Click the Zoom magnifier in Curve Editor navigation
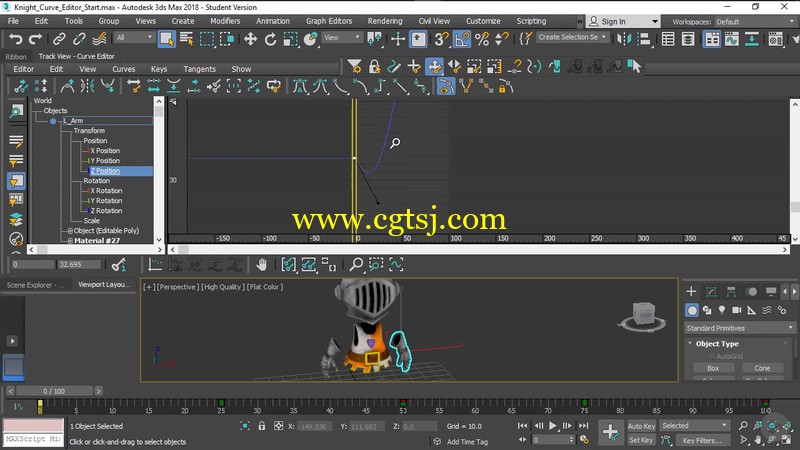Viewport: 800px width, 450px height. pos(356,264)
